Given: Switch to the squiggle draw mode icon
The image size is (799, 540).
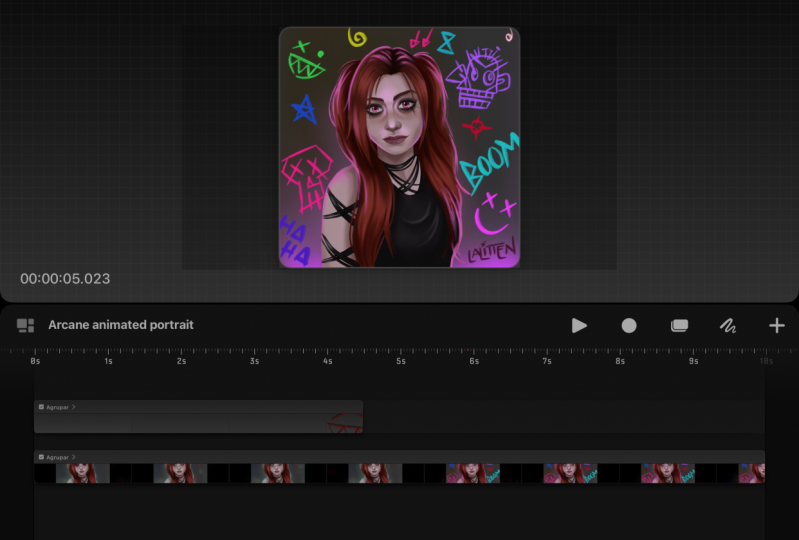Looking at the screenshot, I should 728,326.
